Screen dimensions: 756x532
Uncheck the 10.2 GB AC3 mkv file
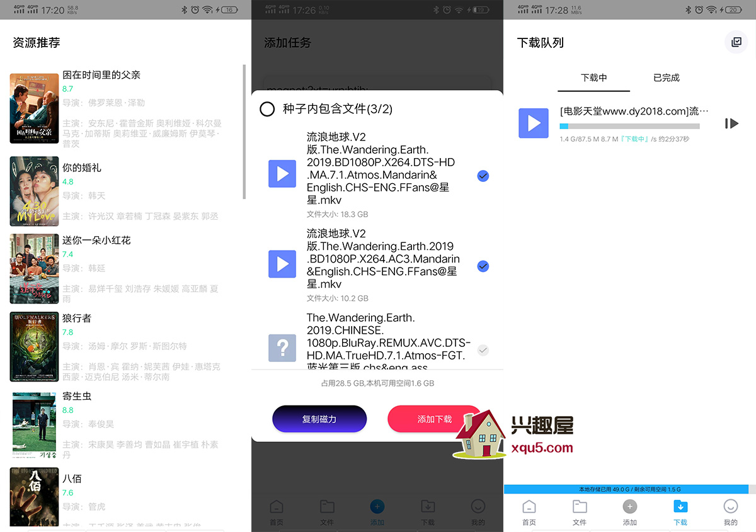tap(483, 266)
